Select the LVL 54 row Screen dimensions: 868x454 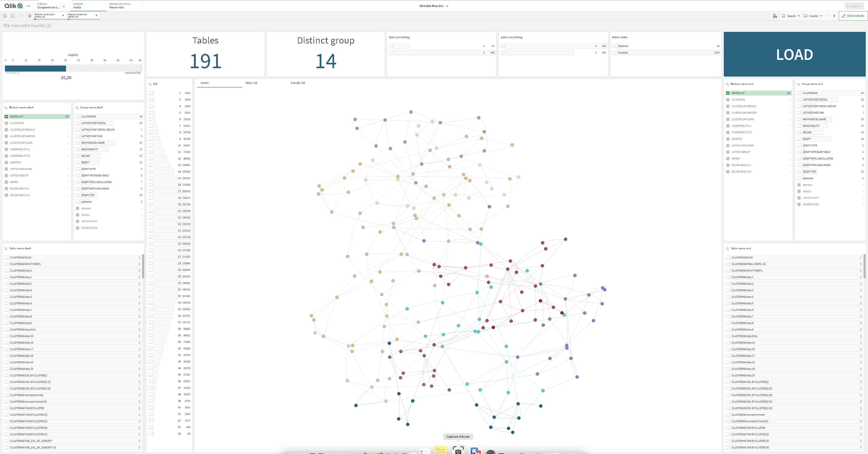170,434
